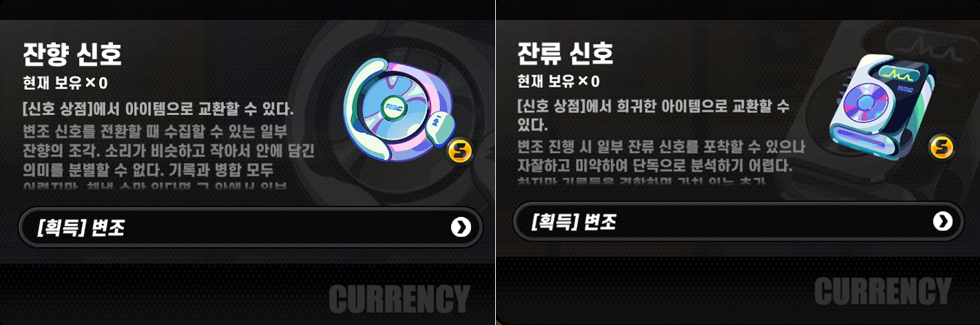Click the CURRENCY label on the right panel
The image size is (980, 325).
882,291
